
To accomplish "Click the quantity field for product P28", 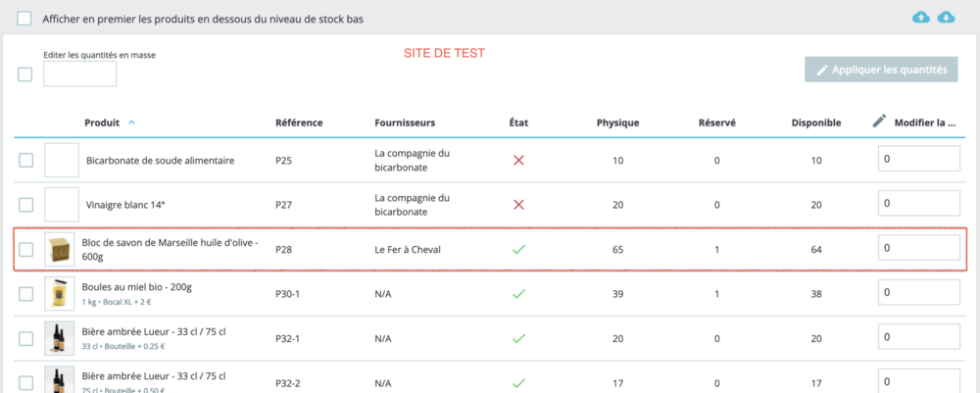I will point(919,248).
